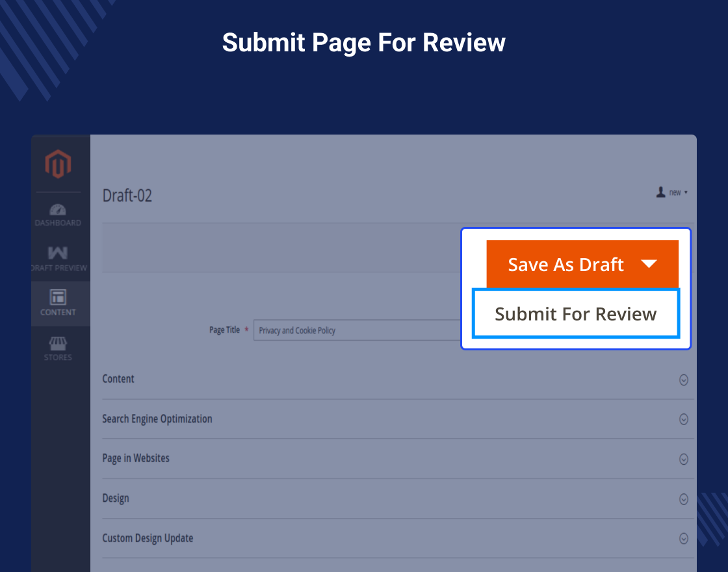728x572 pixels.
Task: Open the Content sidebar menu
Action: tap(58, 303)
